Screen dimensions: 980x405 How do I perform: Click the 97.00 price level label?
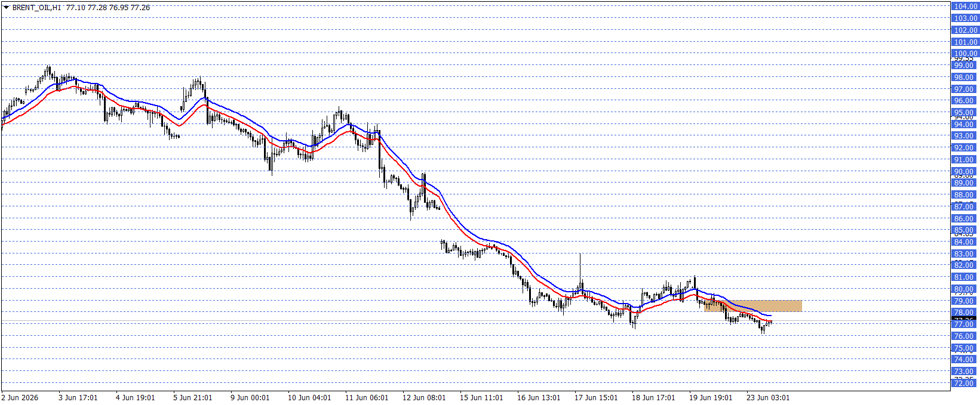965,89
